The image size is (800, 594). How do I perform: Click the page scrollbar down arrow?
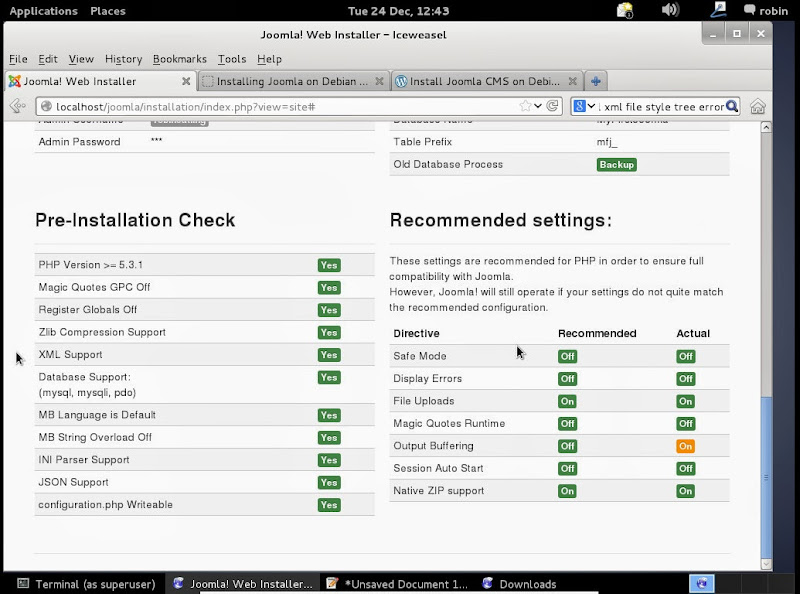click(x=766, y=563)
